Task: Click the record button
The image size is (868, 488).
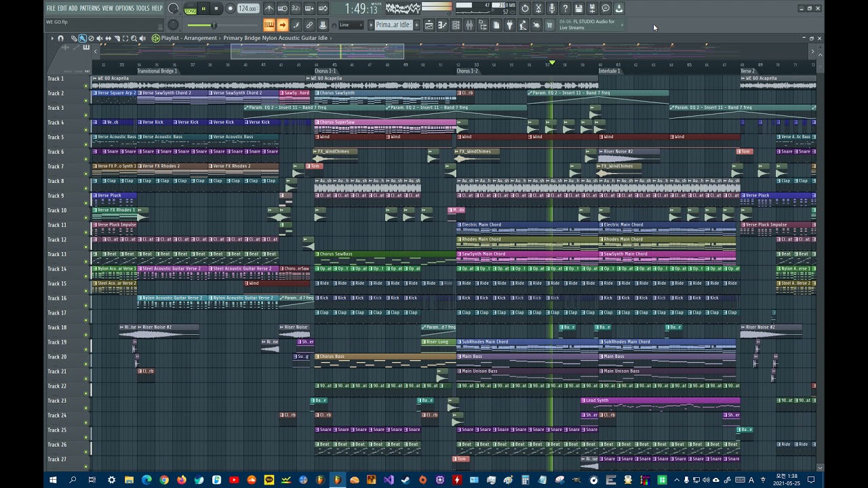Action: [231, 9]
